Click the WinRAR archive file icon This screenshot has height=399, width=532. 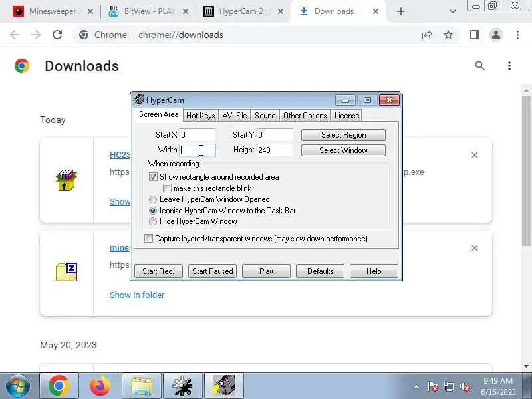66,180
